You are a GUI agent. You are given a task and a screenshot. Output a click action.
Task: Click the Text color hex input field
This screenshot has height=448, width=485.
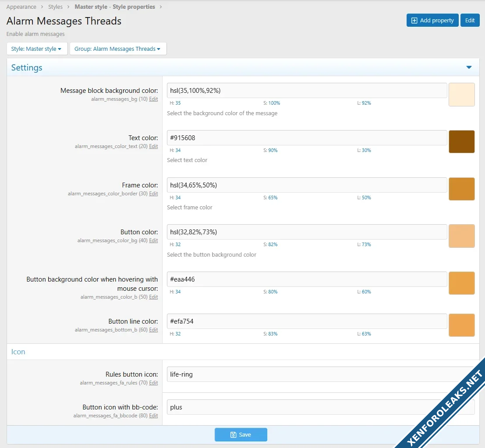(307, 138)
